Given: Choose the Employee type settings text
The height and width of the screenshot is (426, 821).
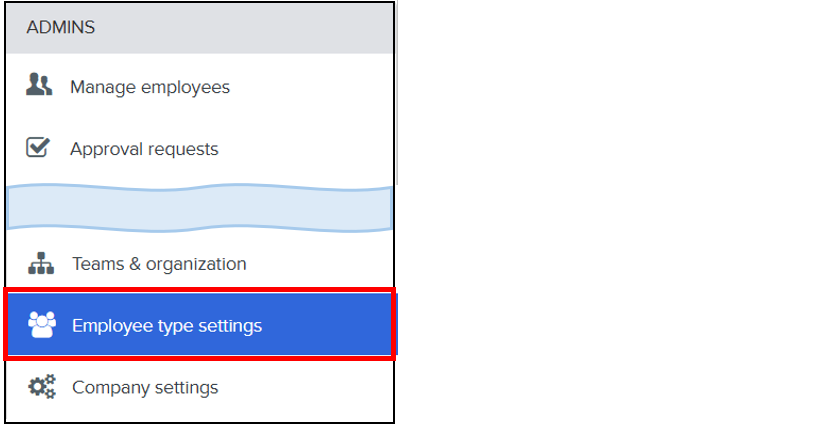Looking at the screenshot, I should [167, 326].
